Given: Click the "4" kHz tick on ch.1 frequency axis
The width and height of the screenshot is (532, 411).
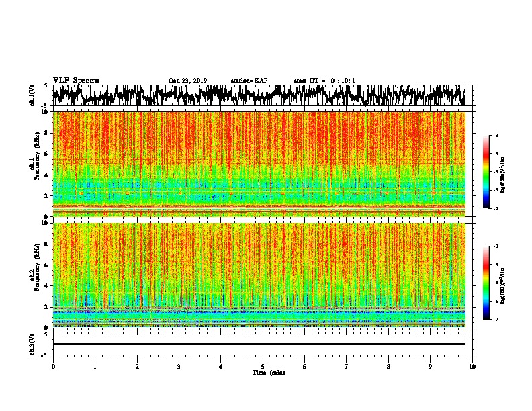Looking at the screenshot, I should tap(46, 175).
